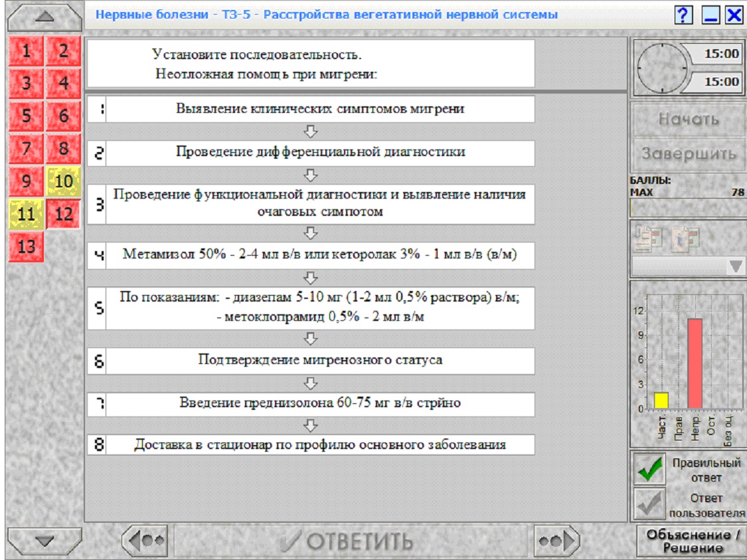Open yellow question tile 10

63,181
